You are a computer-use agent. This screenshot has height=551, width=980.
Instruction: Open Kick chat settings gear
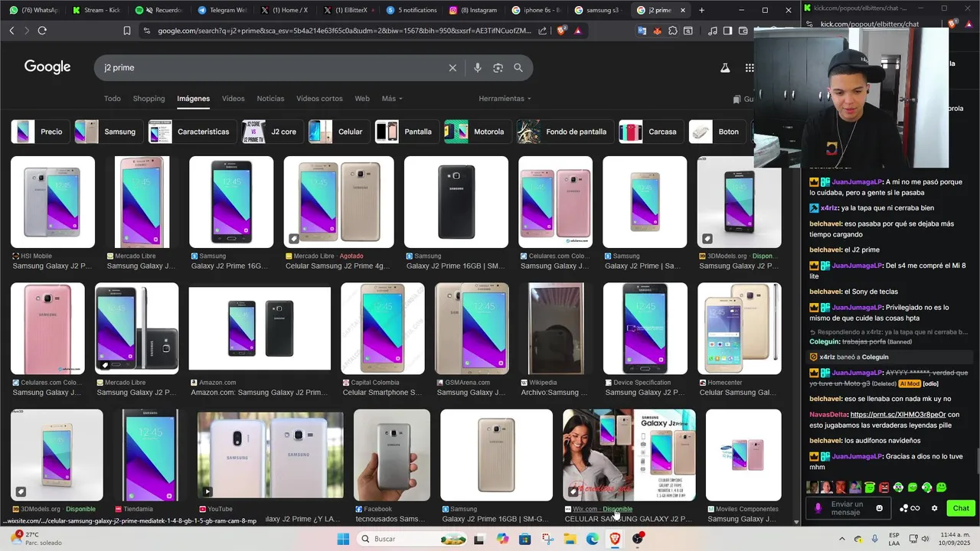[x=934, y=508]
